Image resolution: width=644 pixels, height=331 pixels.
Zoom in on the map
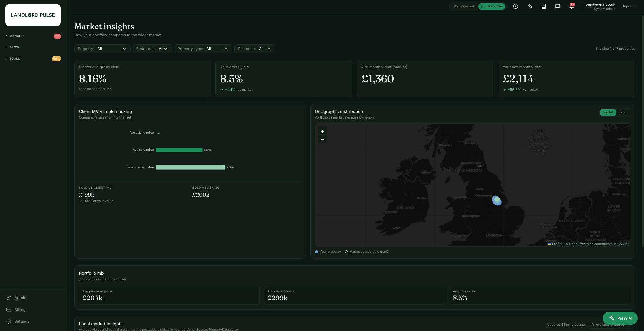[x=323, y=131]
